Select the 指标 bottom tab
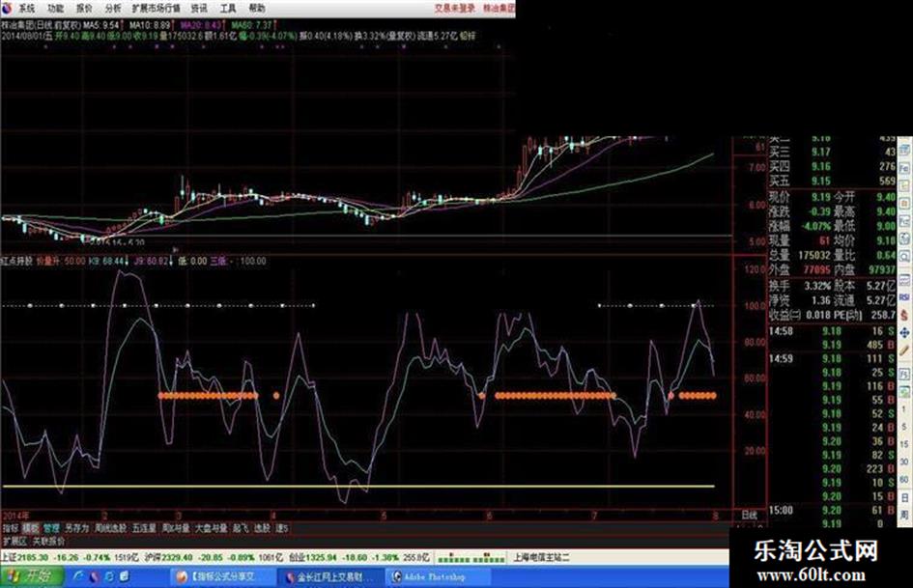 (x=11, y=528)
